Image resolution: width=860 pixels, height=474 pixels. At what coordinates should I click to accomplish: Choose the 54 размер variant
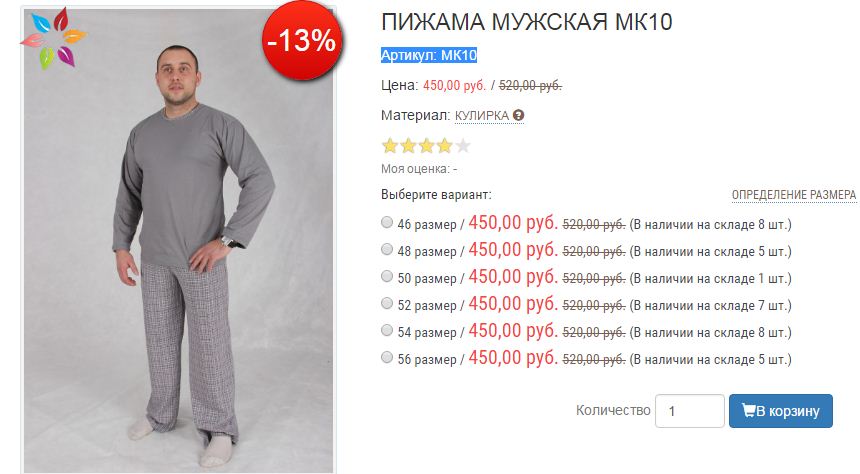tap(387, 330)
